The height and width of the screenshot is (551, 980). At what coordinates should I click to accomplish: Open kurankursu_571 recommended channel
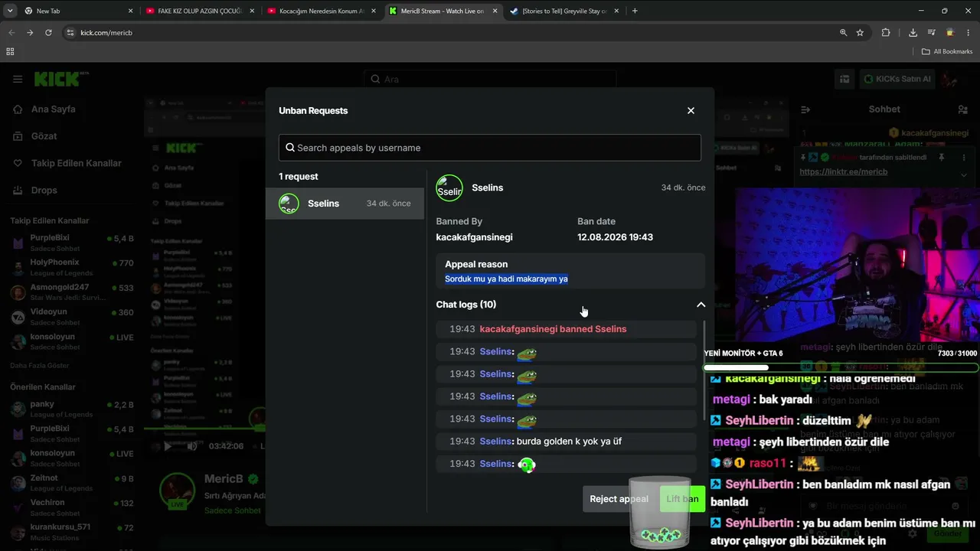point(73,532)
